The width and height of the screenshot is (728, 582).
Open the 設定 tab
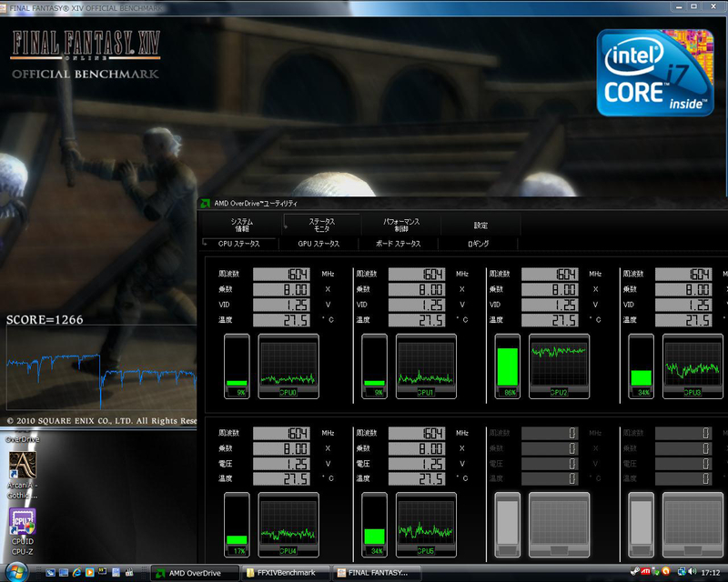click(x=480, y=226)
